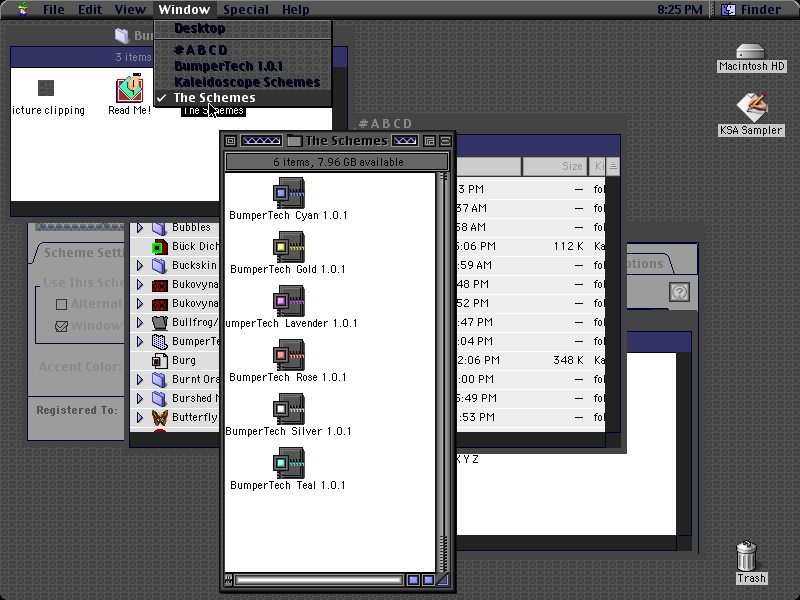Expand the Burnt Orange row disclosure triangle

click(x=140, y=380)
